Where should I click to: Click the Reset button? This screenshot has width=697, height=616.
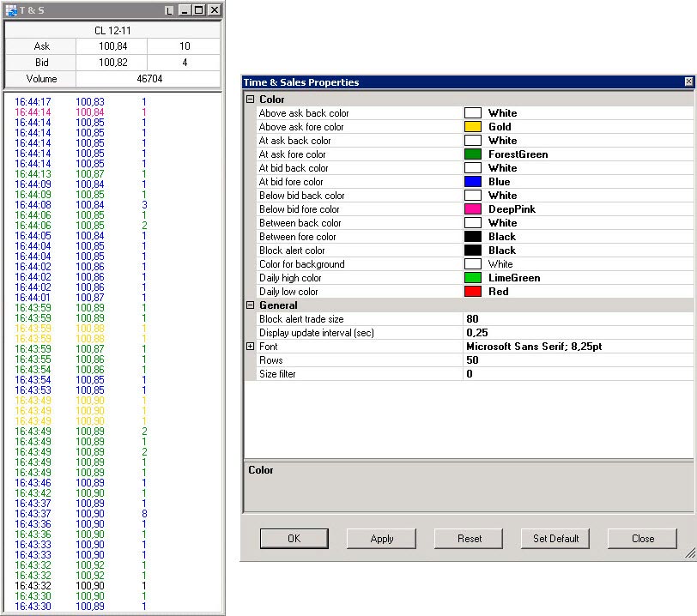(469, 539)
